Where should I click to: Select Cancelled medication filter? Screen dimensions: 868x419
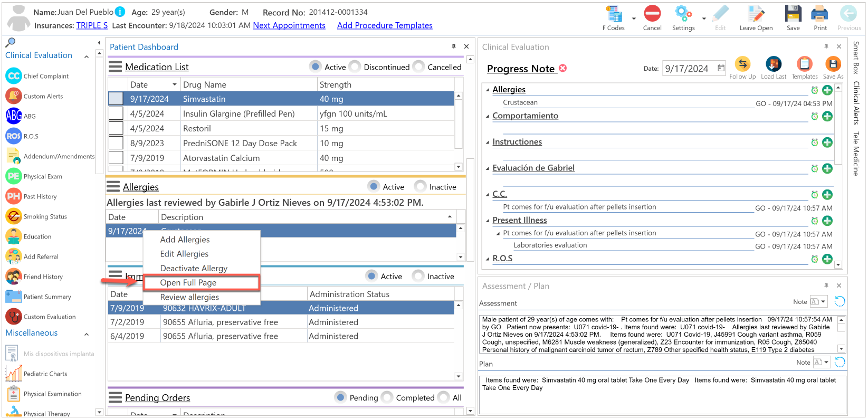[x=419, y=66]
